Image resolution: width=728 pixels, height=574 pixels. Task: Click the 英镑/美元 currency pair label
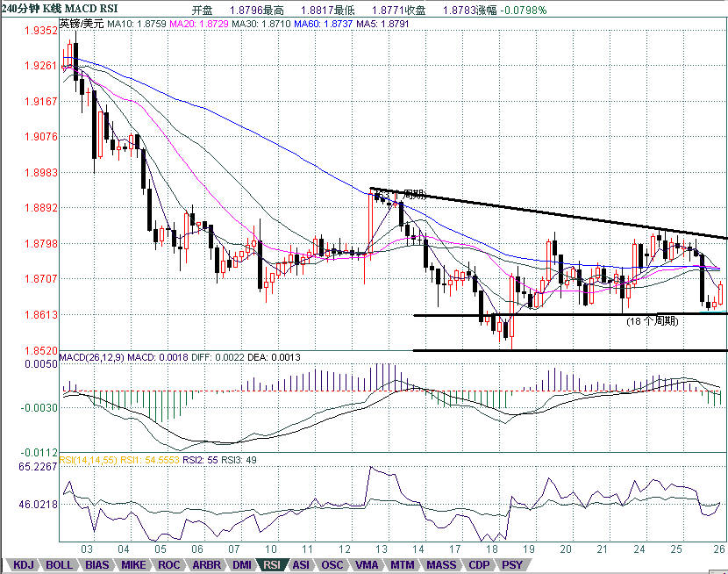tap(82, 24)
